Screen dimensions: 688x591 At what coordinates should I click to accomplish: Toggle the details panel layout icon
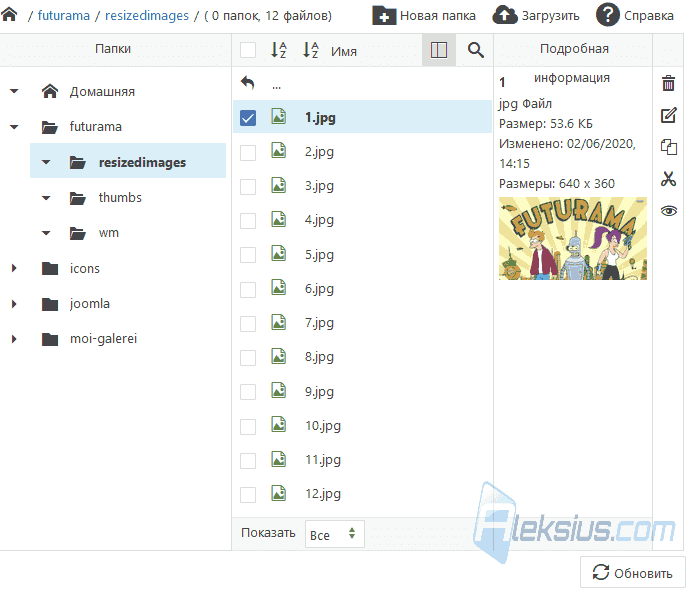[439, 50]
